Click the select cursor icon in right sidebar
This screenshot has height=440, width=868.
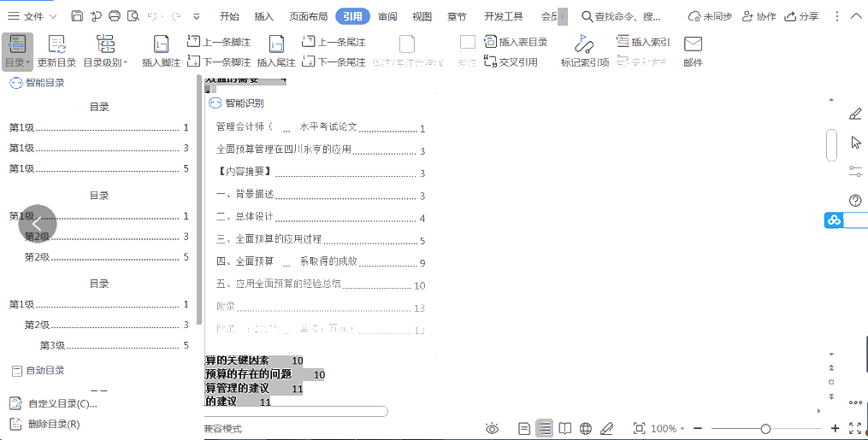[x=855, y=142]
